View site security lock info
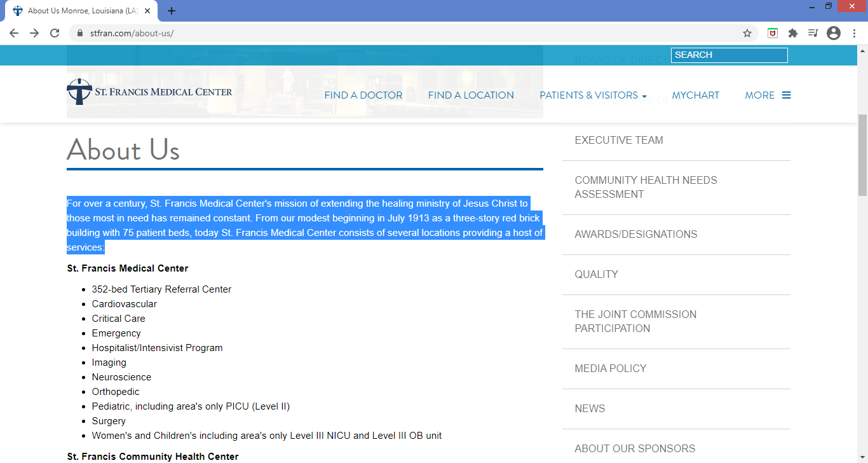This screenshot has width=868, height=463. coord(80,33)
